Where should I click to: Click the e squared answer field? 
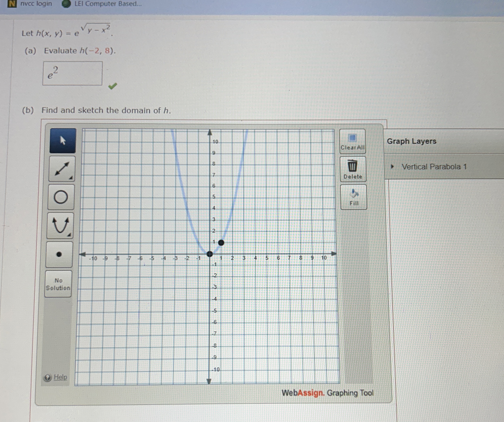[x=73, y=73]
